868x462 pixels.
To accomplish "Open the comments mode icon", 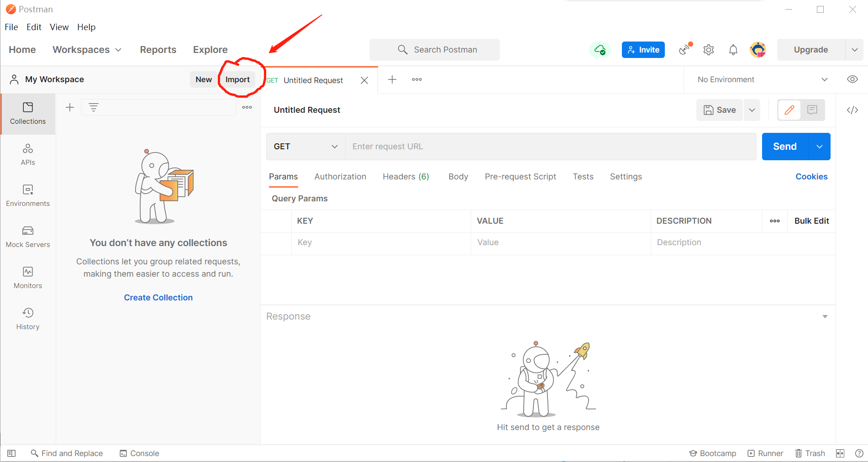I will [812, 110].
